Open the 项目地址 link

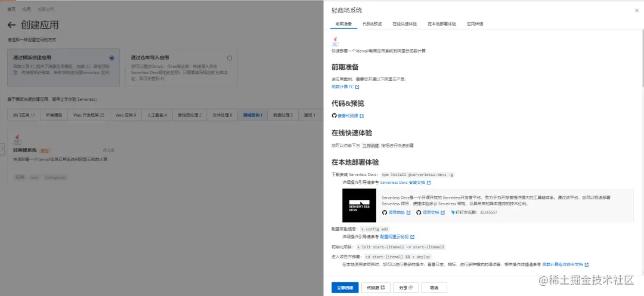[397, 212]
